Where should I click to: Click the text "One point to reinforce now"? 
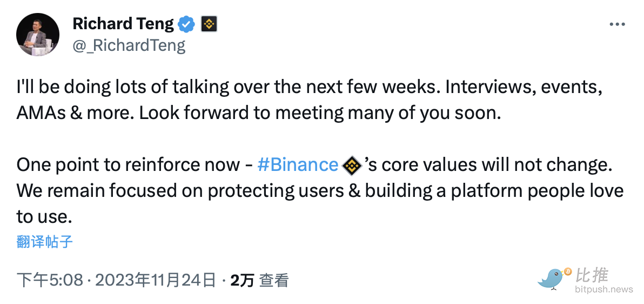click(x=129, y=165)
